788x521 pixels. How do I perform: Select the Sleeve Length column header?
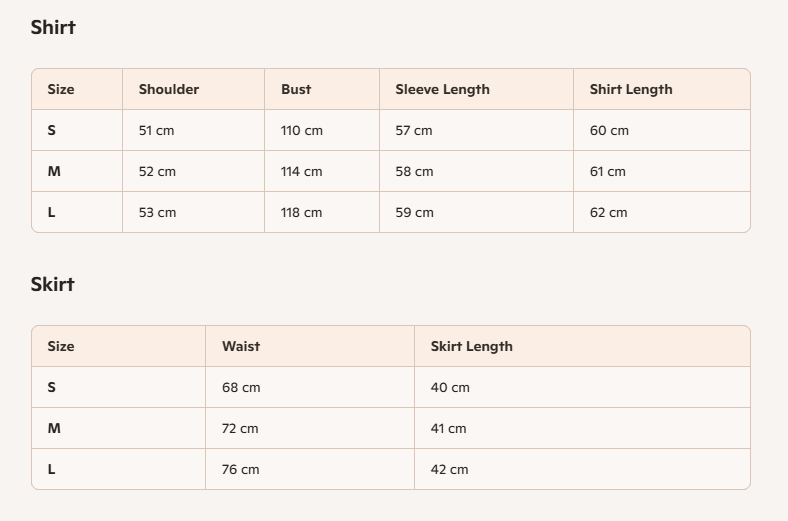coord(442,89)
